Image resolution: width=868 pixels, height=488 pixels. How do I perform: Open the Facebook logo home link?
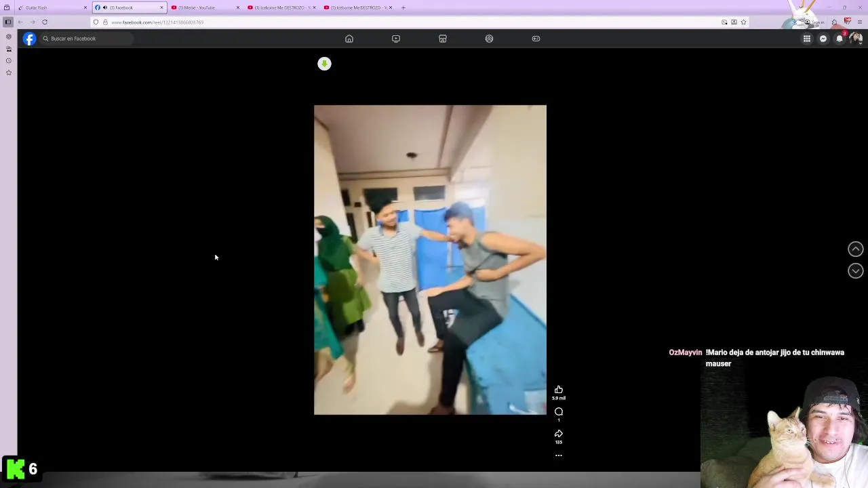tap(29, 39)
